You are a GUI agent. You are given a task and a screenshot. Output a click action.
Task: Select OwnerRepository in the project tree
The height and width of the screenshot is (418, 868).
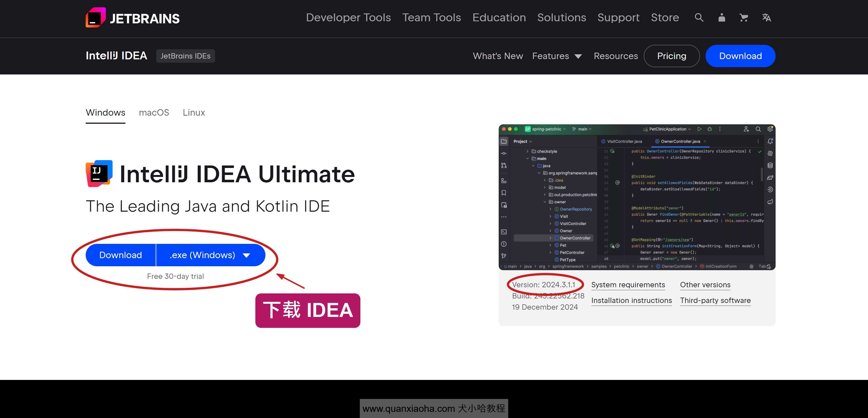(575, 209)
